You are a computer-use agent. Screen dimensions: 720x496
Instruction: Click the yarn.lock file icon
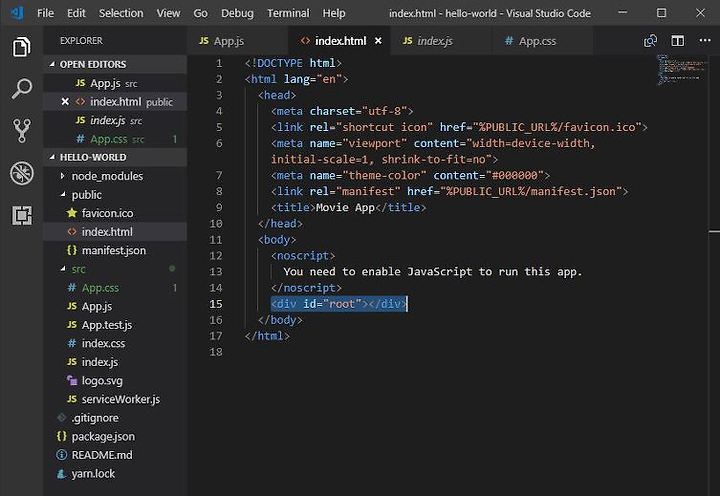click(x=61, y=473)
